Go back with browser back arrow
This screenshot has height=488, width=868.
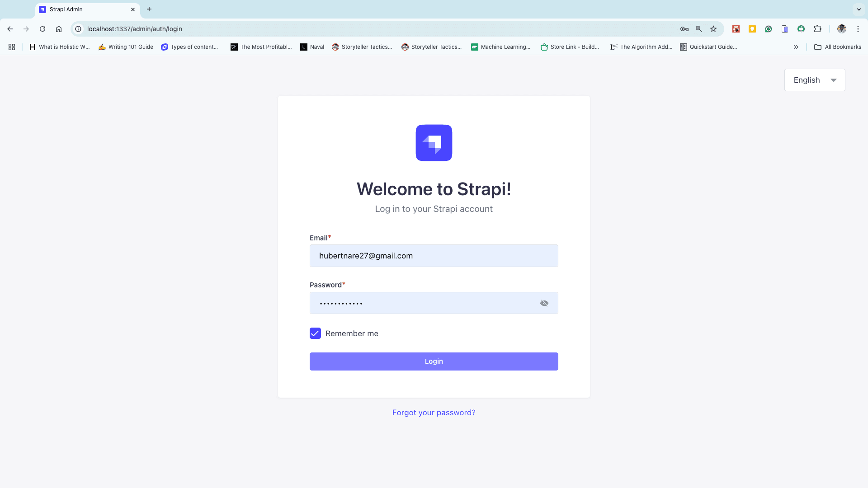click(10, 29)
